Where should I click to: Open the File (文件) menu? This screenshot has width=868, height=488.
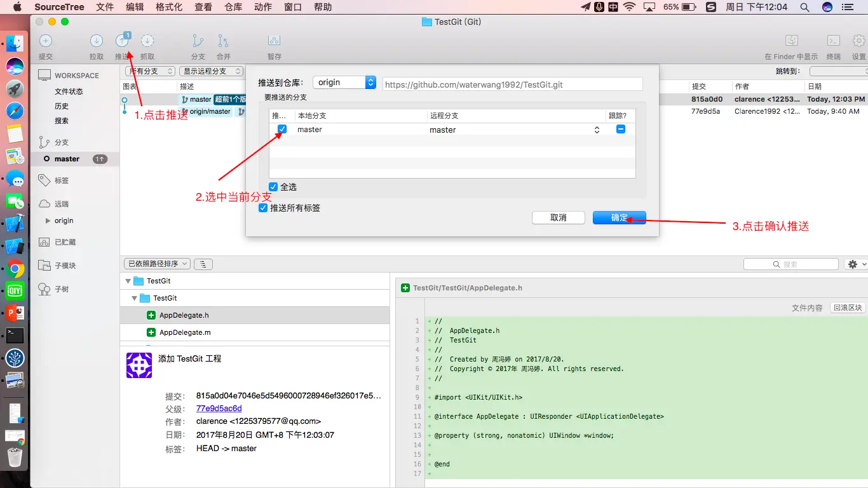pos(105,7)
